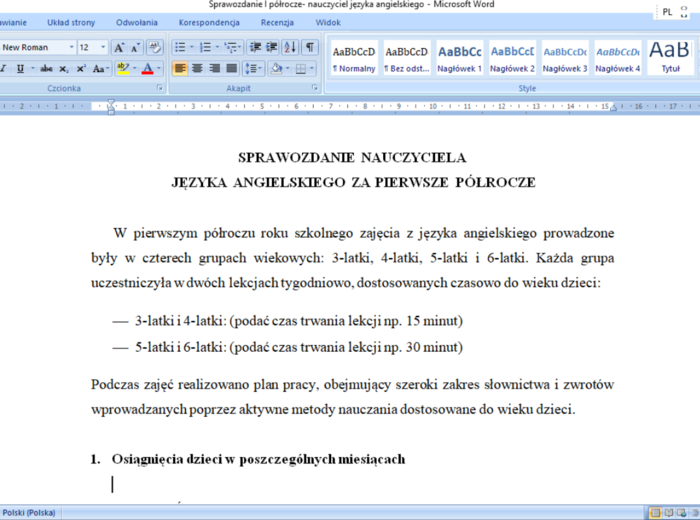The width and height of the screenshot is (700, 520).
Task: Expand bullet library dropdown arrow
Action: pos(192,47)
